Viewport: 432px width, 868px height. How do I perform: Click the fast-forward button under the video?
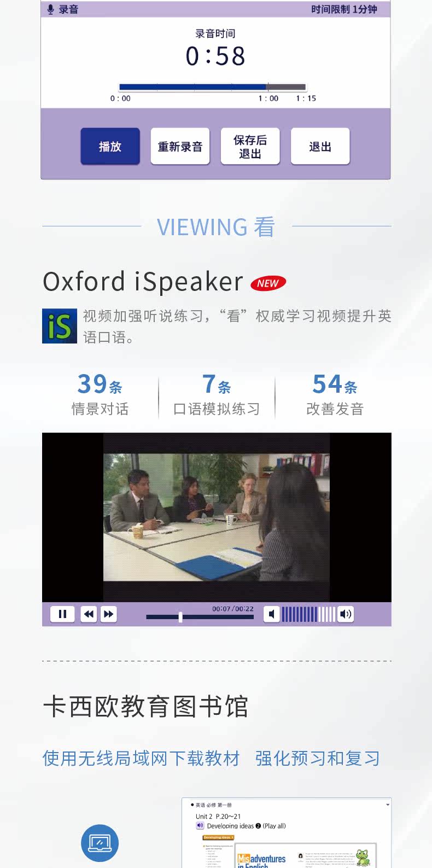pos(108,614)
